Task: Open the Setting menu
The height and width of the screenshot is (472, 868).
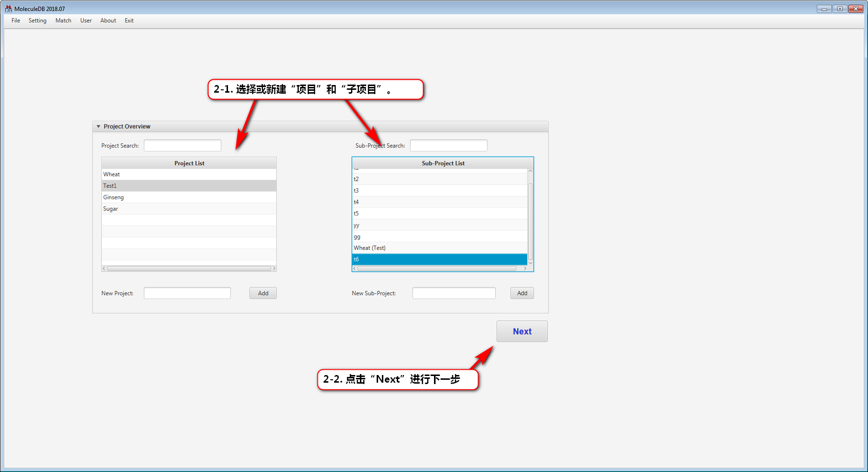Action: coord(37,21)
